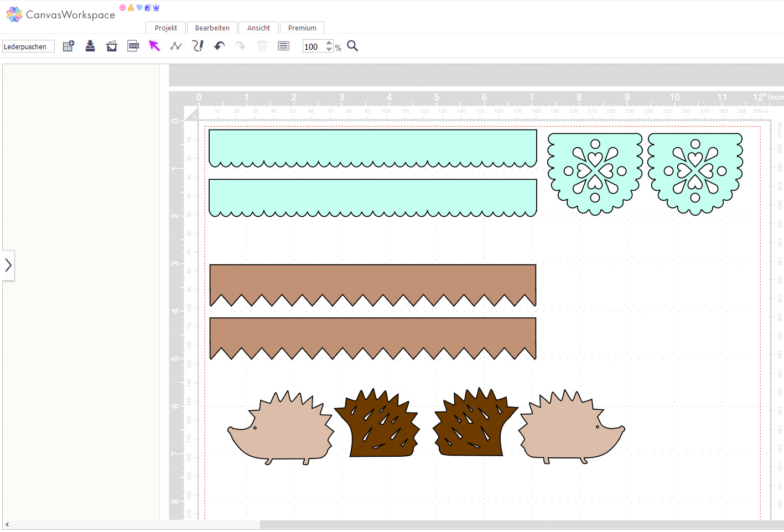The image size is (784, 532).
Task: Select the path node drawing tool
Action: pos(176,46)
